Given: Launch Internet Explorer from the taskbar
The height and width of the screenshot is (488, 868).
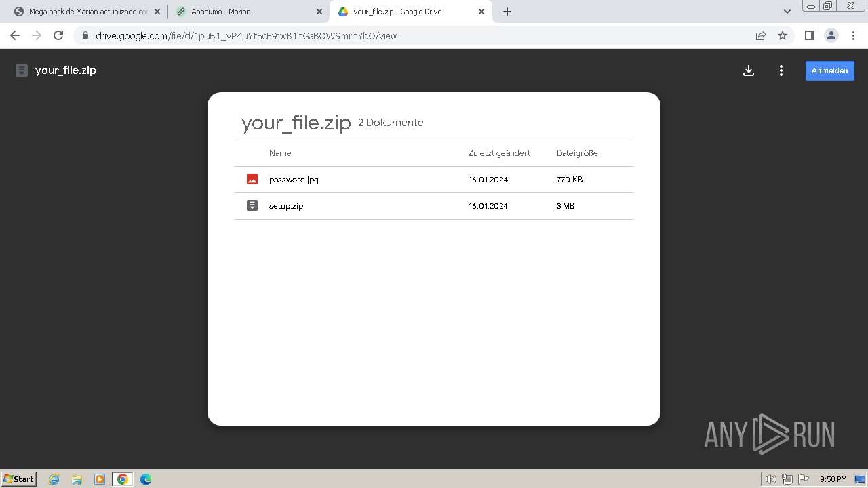Looking at the screenshot, I should tap(54, 479).
